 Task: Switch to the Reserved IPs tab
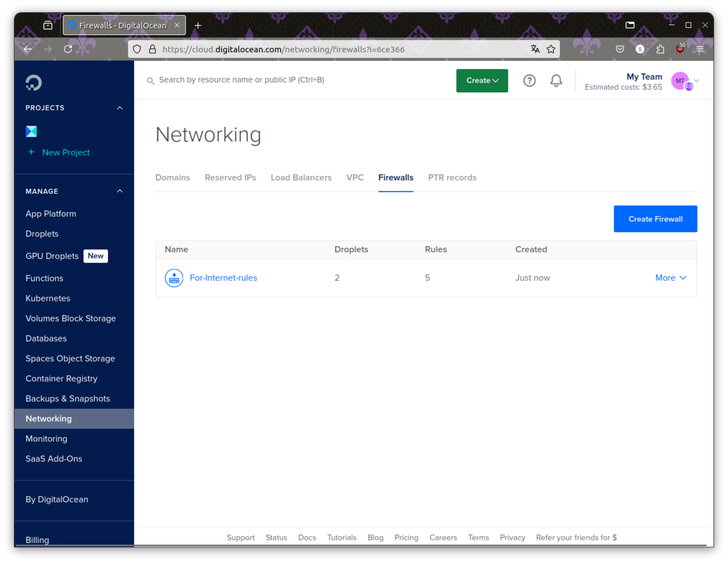(231, 178)
